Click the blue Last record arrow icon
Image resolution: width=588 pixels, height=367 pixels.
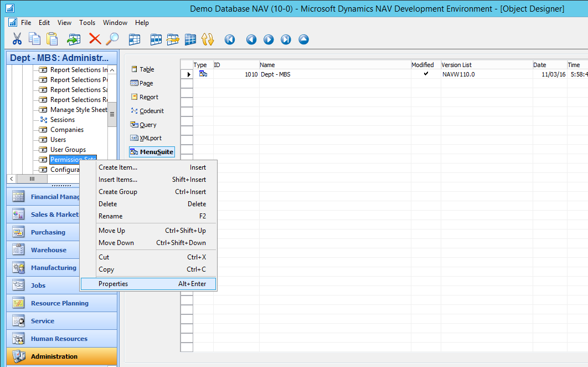click(286, 39)
